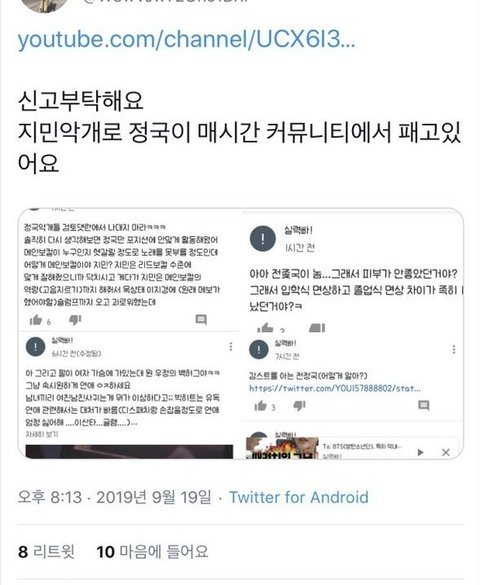Tap the like thumb with count 6
480x585 pixels.
tap(36, 320)
